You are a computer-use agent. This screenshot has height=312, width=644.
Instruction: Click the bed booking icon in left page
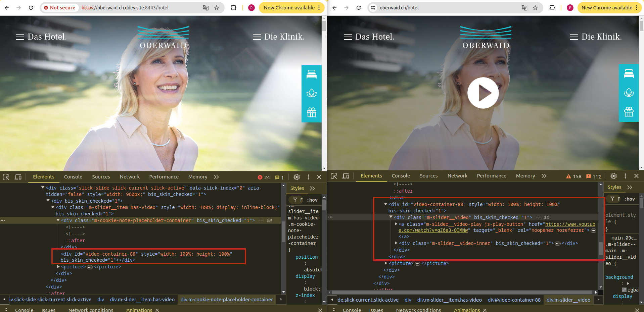[311, 74]
